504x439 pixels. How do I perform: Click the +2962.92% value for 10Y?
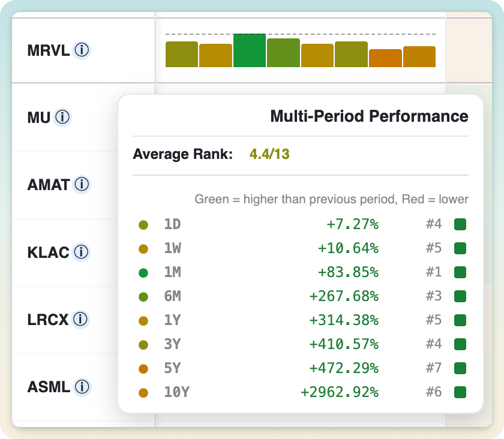click(x=340, y=392)
